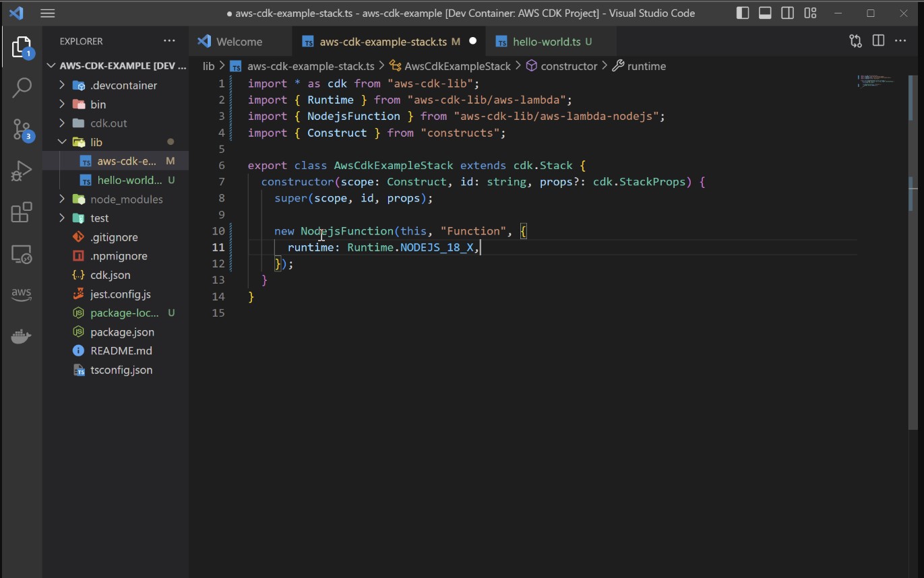924x578 pixels.
Task: Open Source Control view with 3 changes
Action: click(22, 130)
